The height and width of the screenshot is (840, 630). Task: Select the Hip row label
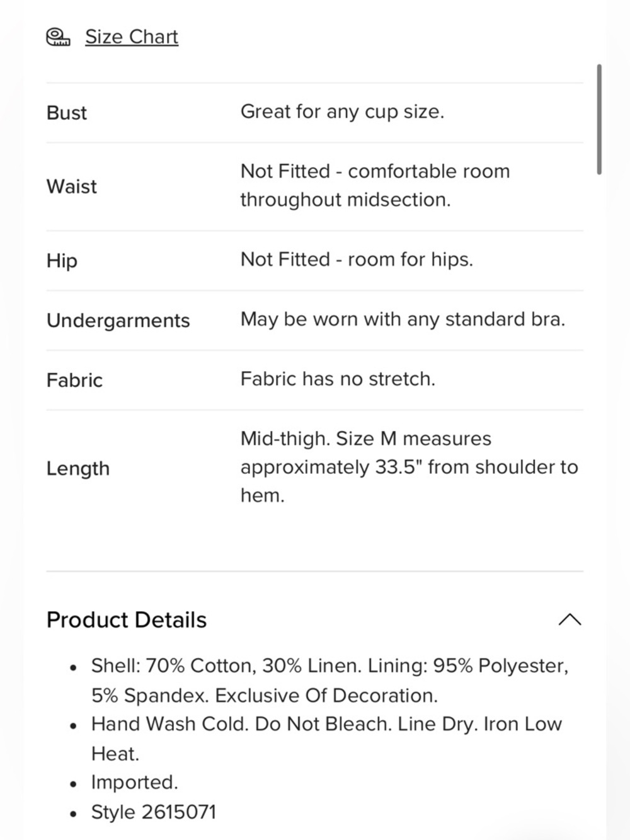point(62,261)
